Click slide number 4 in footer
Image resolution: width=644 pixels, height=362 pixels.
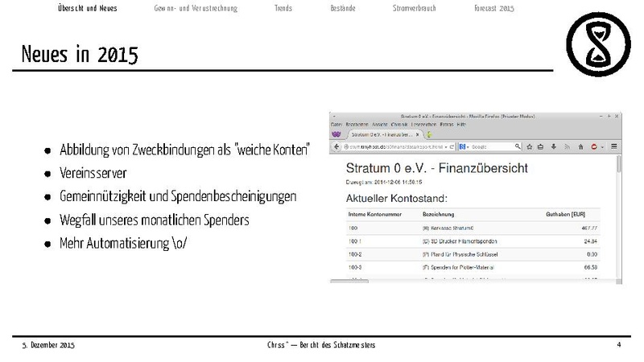click(x=618, y=345)
